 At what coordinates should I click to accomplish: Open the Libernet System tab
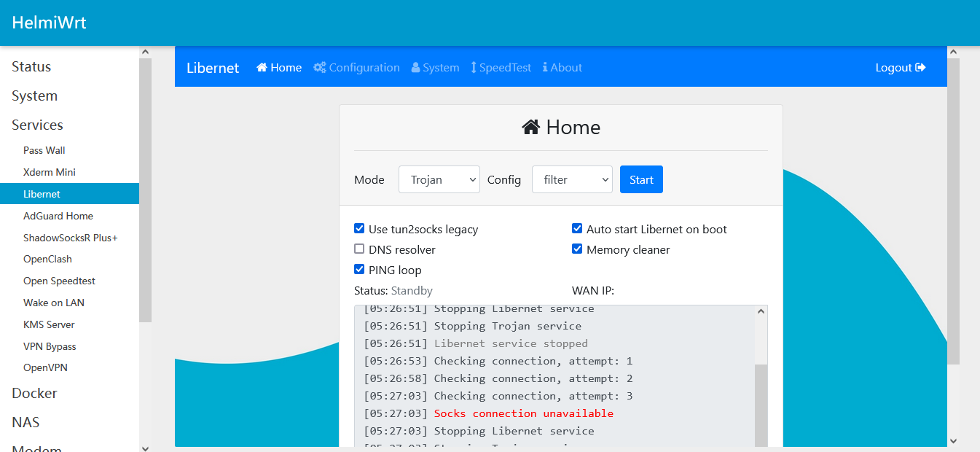tap(436, 68)
